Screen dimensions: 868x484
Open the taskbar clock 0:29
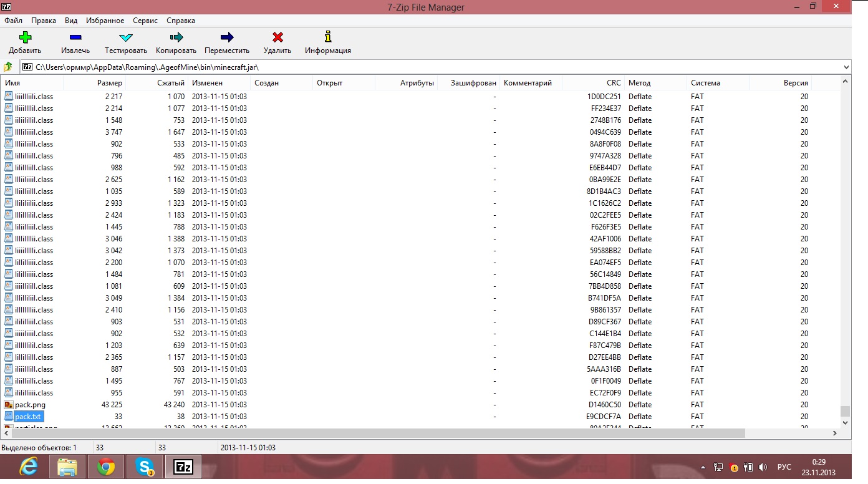[819, 467]
